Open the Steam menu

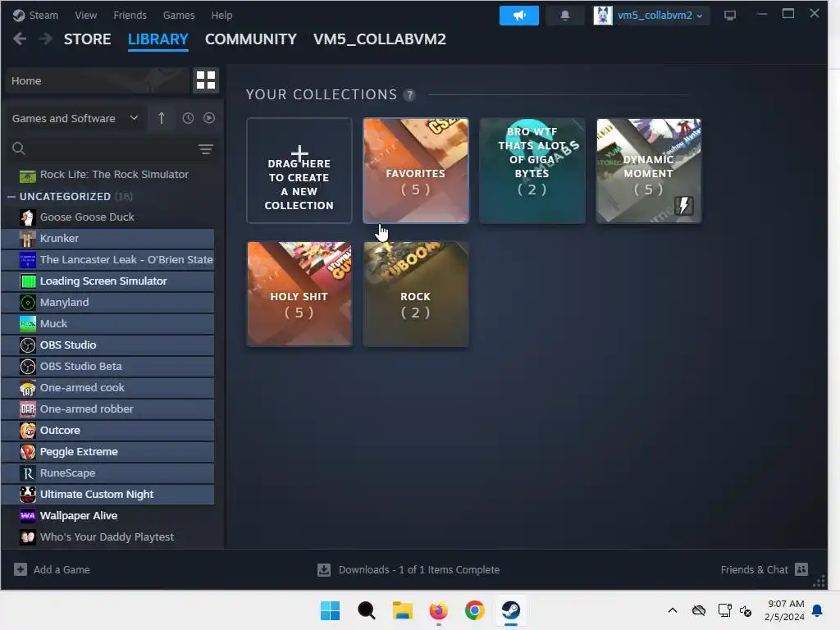(43, 15)
